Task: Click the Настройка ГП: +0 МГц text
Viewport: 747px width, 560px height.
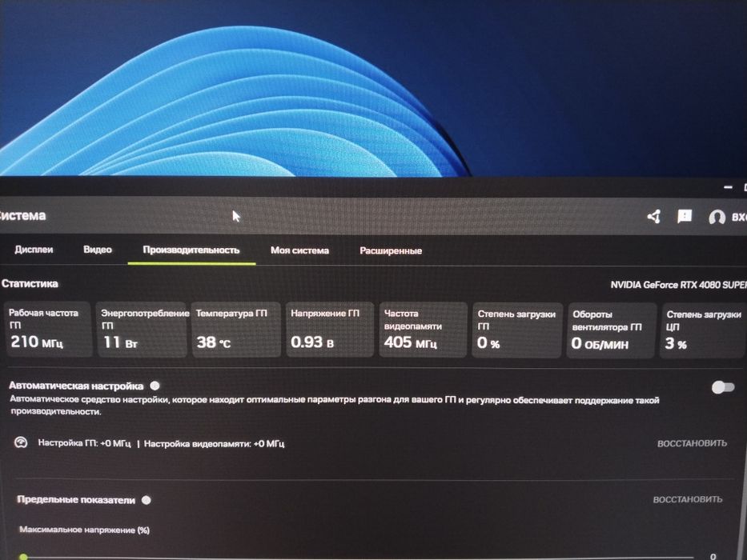Action: pos(84,443)
